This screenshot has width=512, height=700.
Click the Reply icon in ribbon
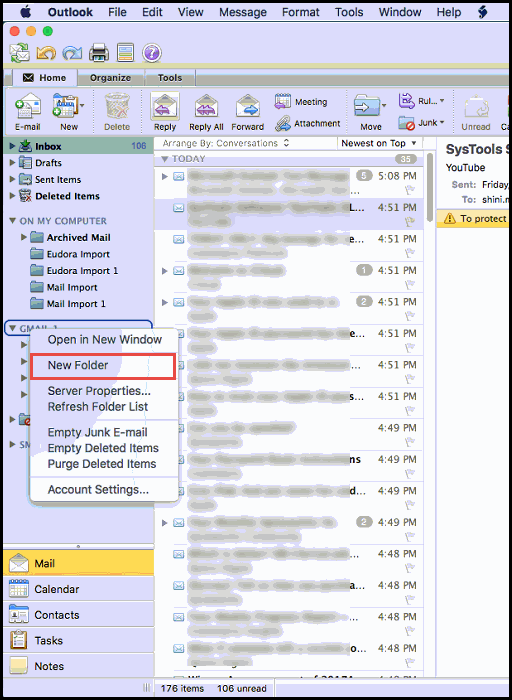165,106
